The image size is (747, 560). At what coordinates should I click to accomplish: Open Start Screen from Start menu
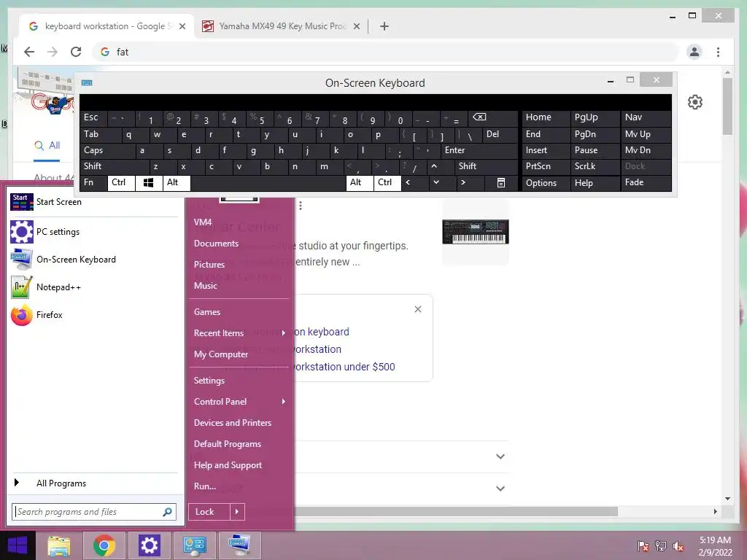(x=93, y=202)
